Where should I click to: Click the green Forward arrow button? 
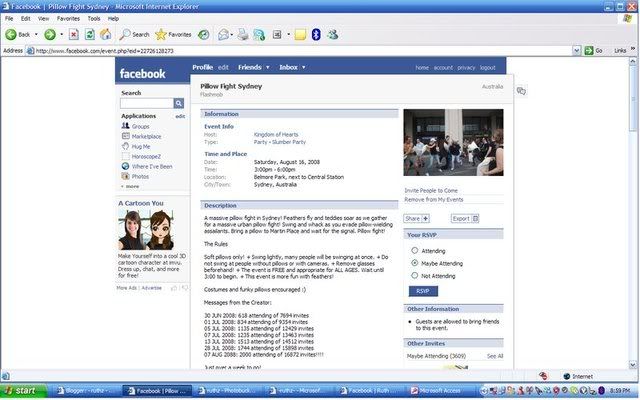pos(50,35)
